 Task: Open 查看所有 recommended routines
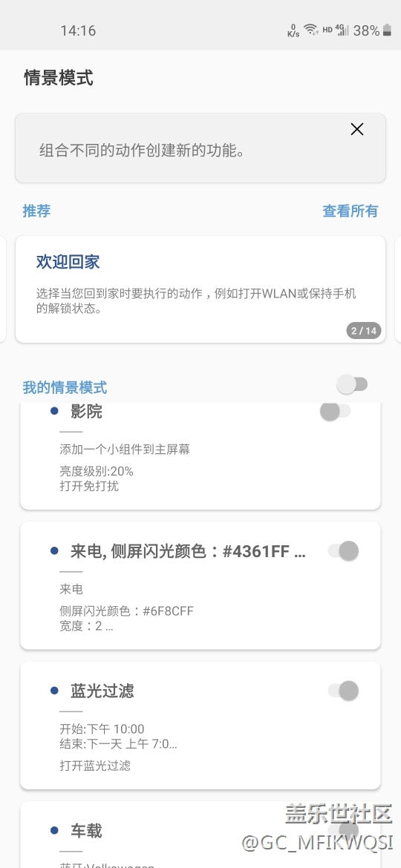click(x=350, y=211)
